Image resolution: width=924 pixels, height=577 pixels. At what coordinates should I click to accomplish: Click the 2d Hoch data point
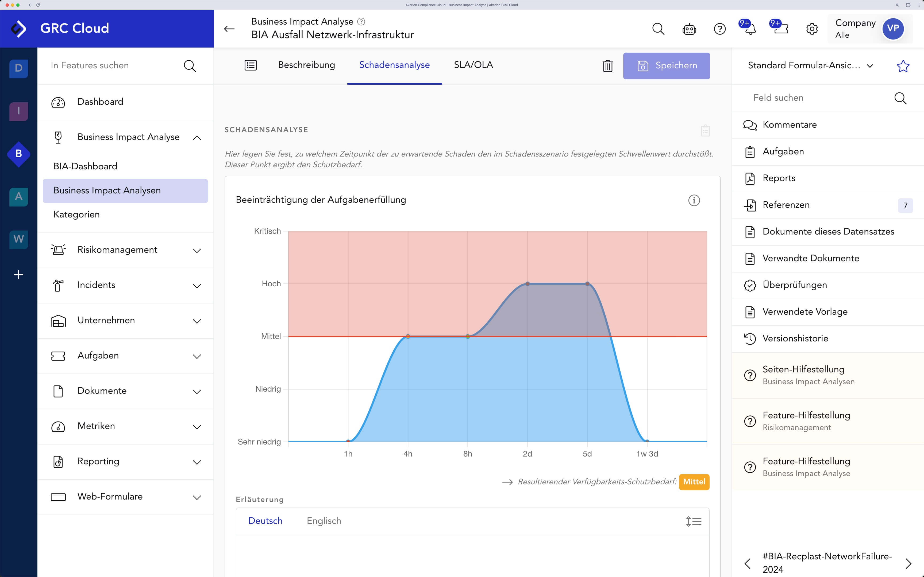(527, 283)
